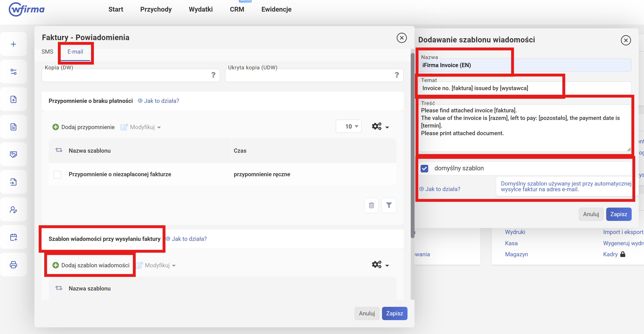Check the Przypomnienie o niezapłaconej fakturze row
This screenshot has height=334, width=644.
pyautogui.click(x=57, y=174)
